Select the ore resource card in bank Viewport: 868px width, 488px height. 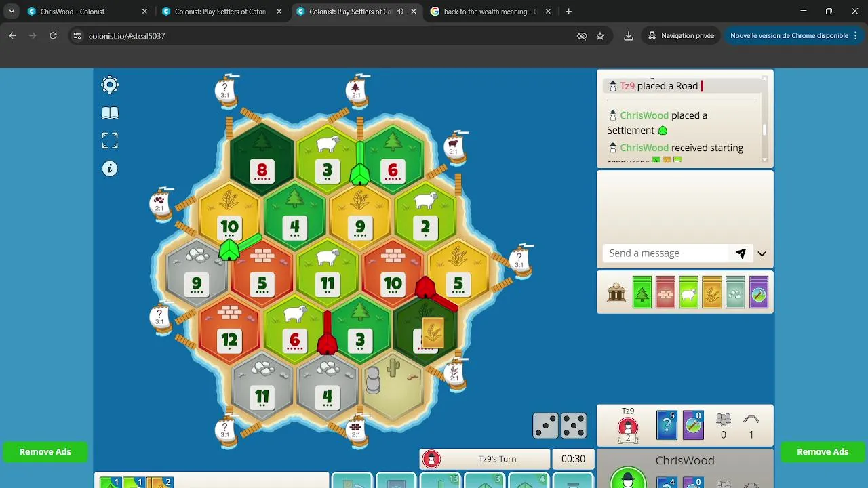click(x=735, y=293)
